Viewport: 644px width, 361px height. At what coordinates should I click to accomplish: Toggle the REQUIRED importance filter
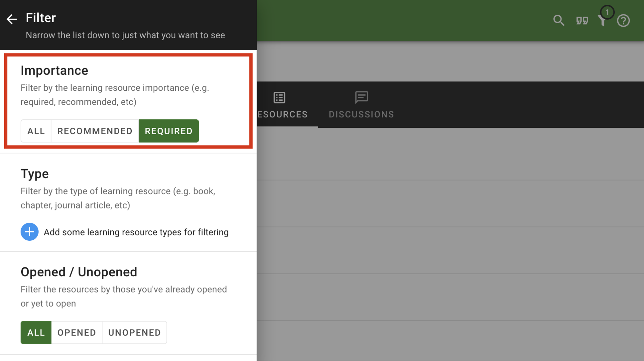pos(168,131)
